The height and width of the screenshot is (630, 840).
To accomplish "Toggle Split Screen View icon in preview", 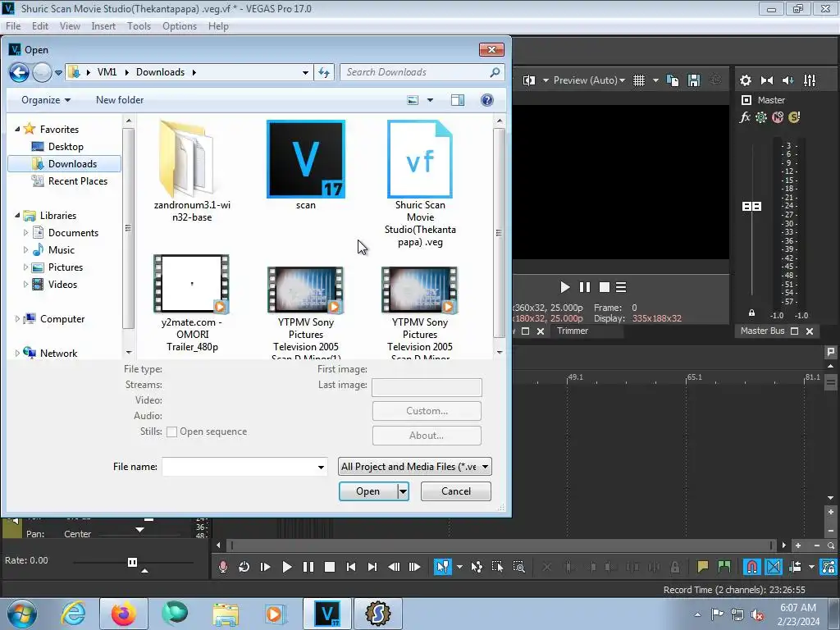I will (529, 80).
